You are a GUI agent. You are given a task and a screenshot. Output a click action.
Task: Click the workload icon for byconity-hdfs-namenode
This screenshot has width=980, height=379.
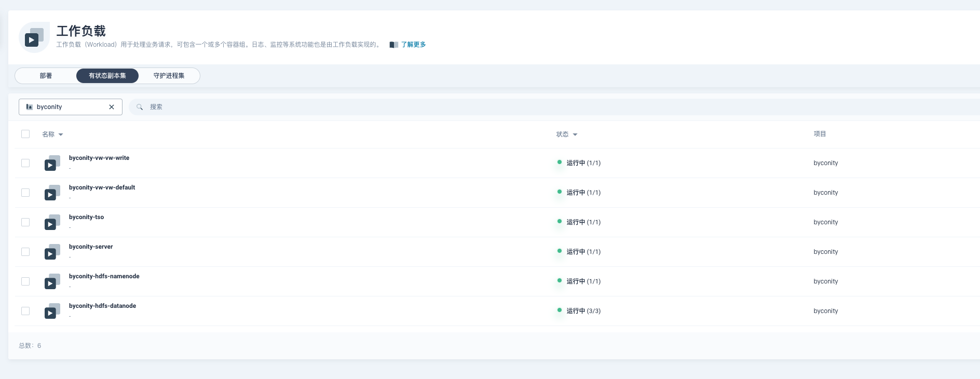click(52, 281)
